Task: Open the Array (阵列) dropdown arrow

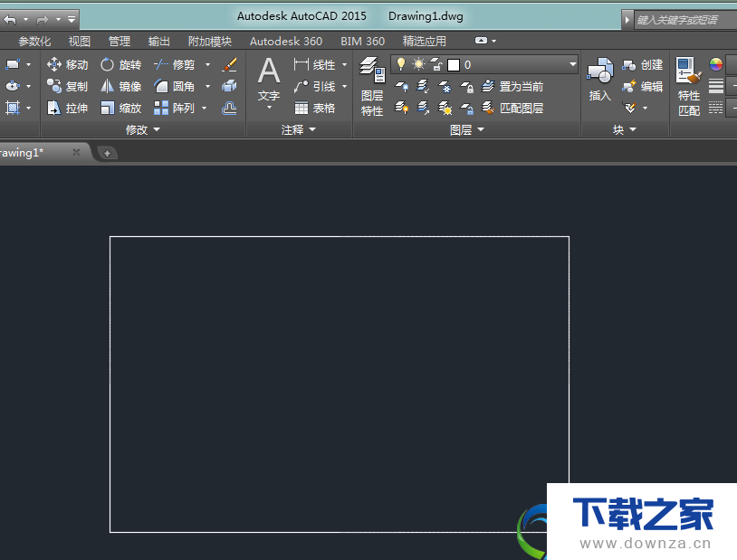Action: 205,108
